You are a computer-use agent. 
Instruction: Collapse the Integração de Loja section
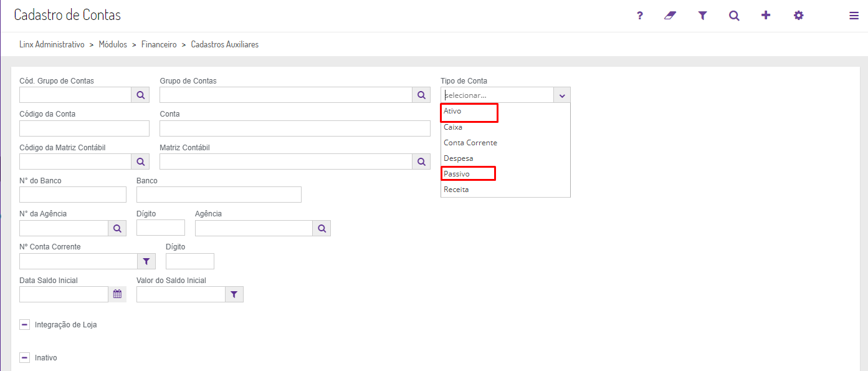(25, 325)
